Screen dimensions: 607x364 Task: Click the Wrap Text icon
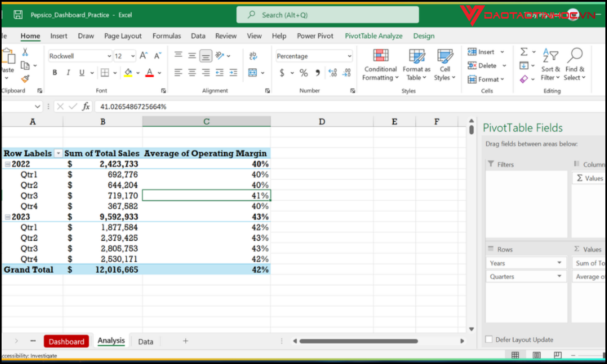(x=253, y=56)
